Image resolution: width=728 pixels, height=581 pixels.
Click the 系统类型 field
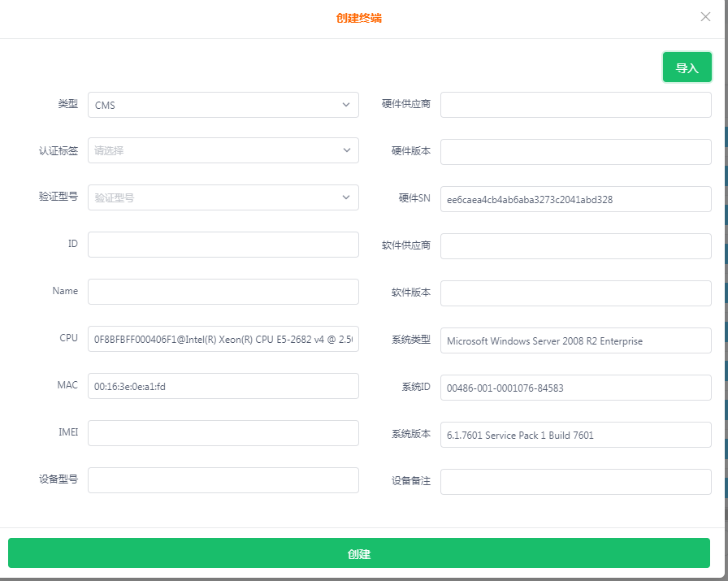pos(575,340)
